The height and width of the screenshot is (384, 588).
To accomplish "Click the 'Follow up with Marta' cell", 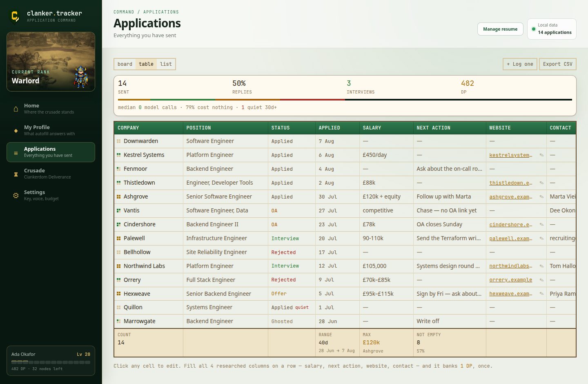I will click(450, 197).
